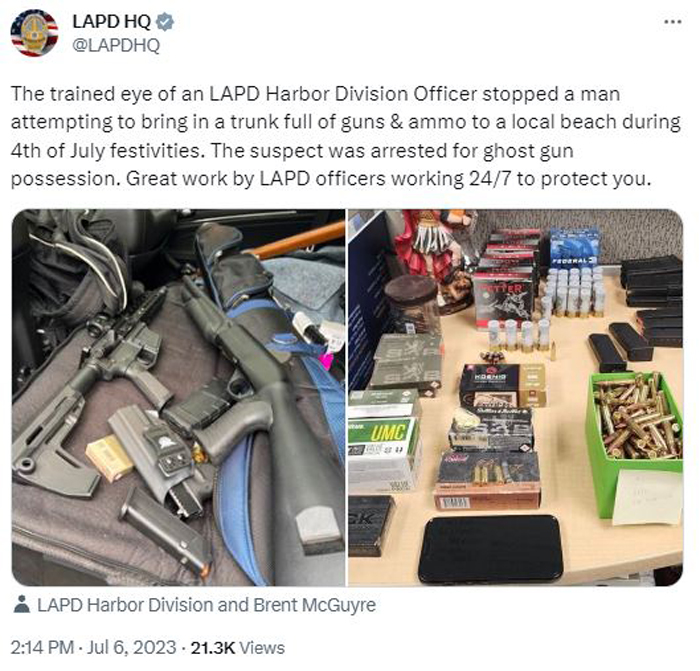Open the Jul 6, 2023 date link
This screenshot has height=671, width=700.
click(132, 648)
